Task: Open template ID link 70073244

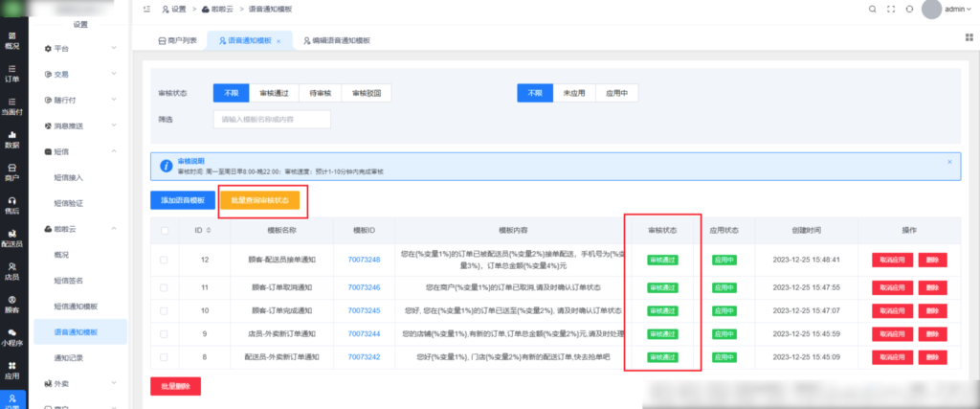Action: [364, 334]
